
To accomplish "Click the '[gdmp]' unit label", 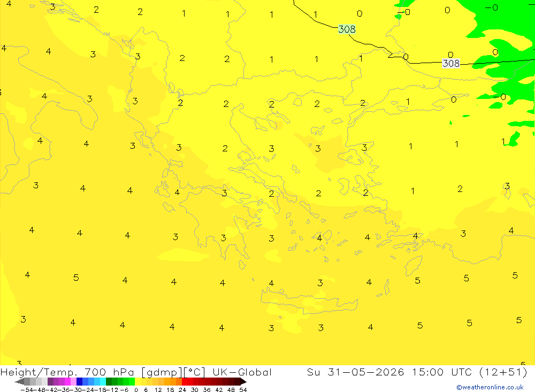I will 163,372.
